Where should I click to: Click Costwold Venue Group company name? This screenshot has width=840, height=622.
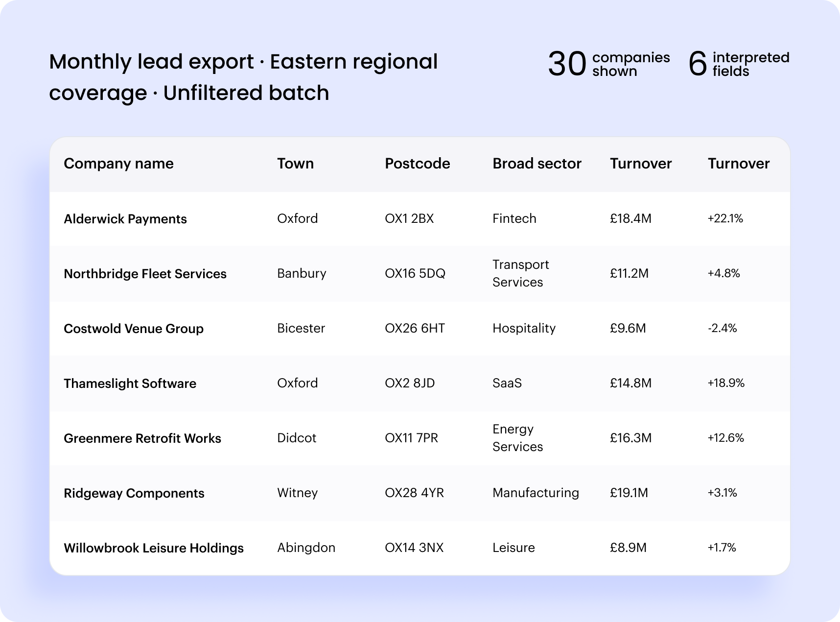tap(134, 329)
